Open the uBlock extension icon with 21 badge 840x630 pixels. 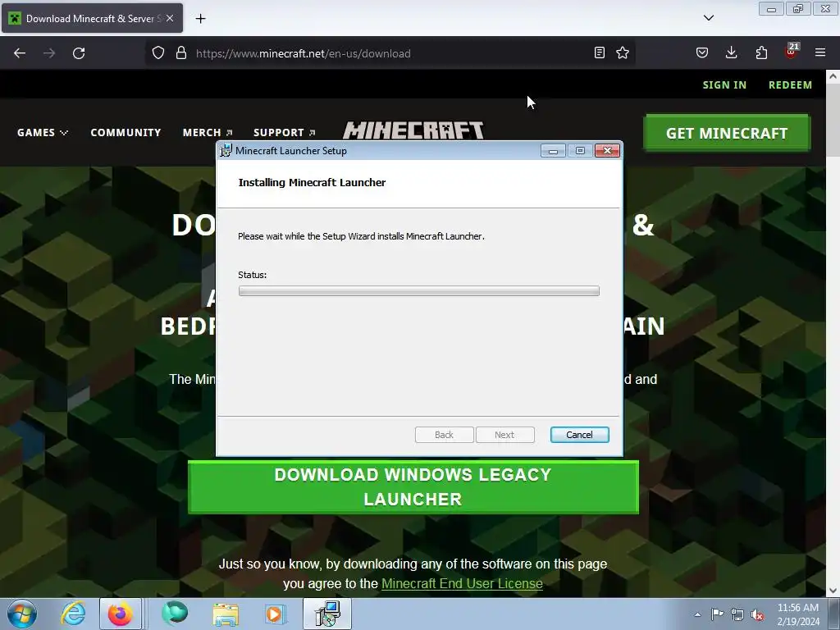[792, 52]
